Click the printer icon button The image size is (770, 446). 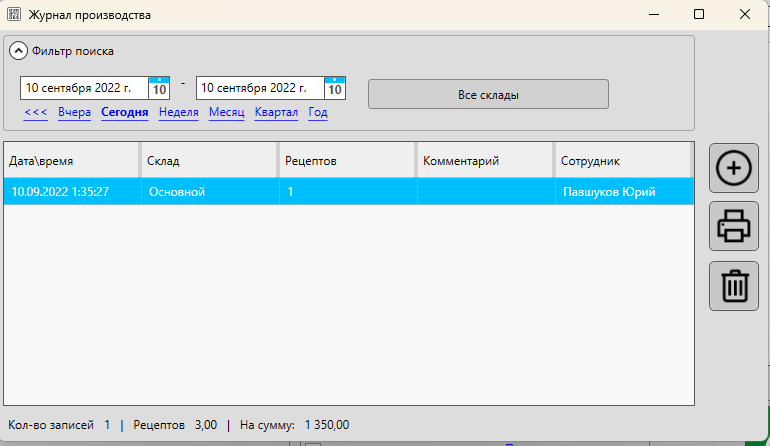pyautogui.click(x=734, y=227)
